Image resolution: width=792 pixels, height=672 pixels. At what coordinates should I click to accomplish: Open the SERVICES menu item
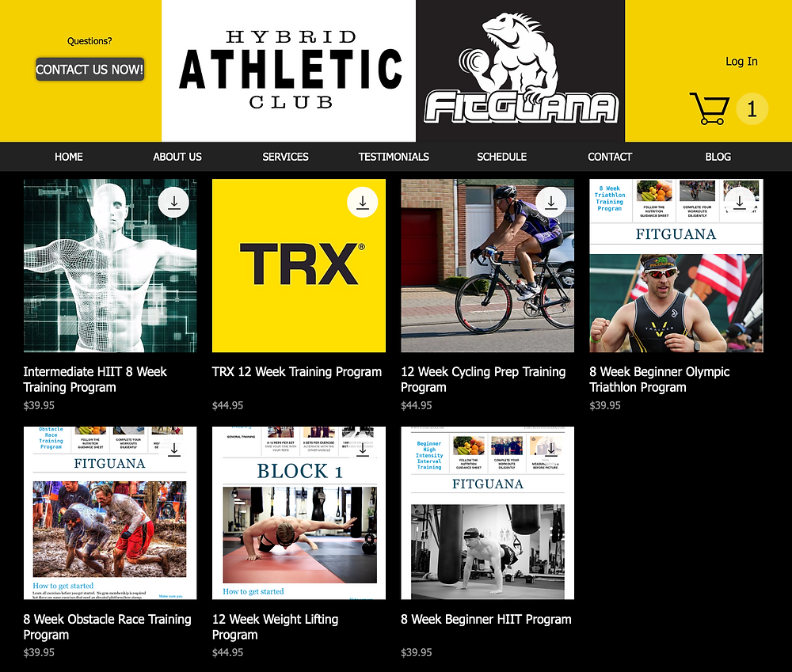coord(285,157)
